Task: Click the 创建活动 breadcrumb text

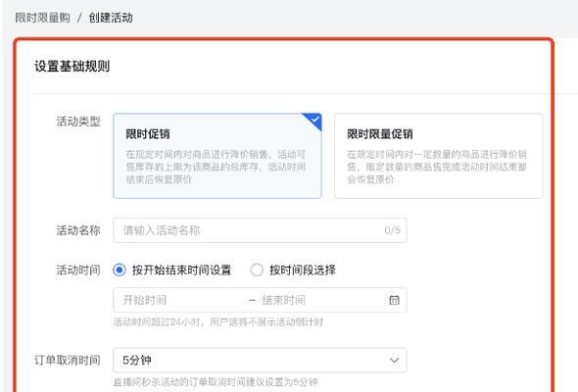Action: [111, 18]
